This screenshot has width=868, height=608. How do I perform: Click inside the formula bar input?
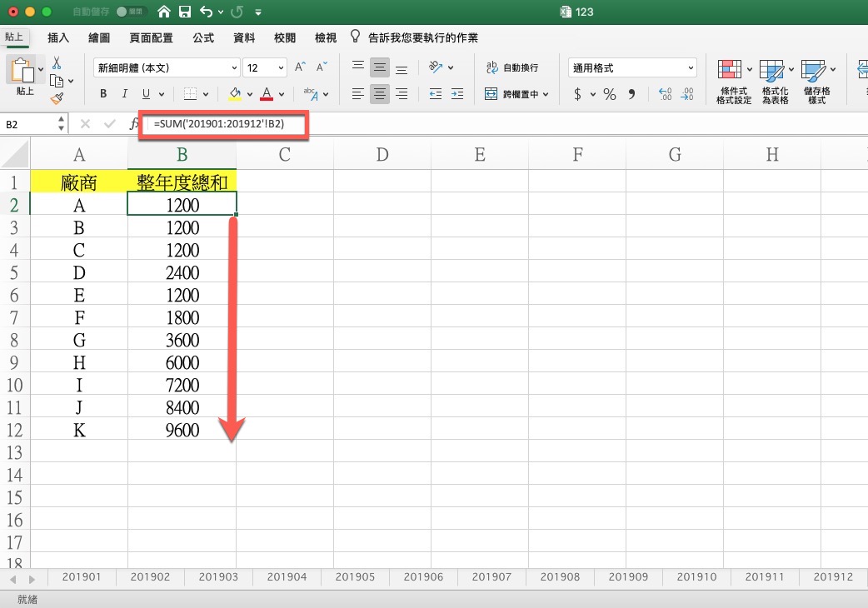(x=500, y=124)
